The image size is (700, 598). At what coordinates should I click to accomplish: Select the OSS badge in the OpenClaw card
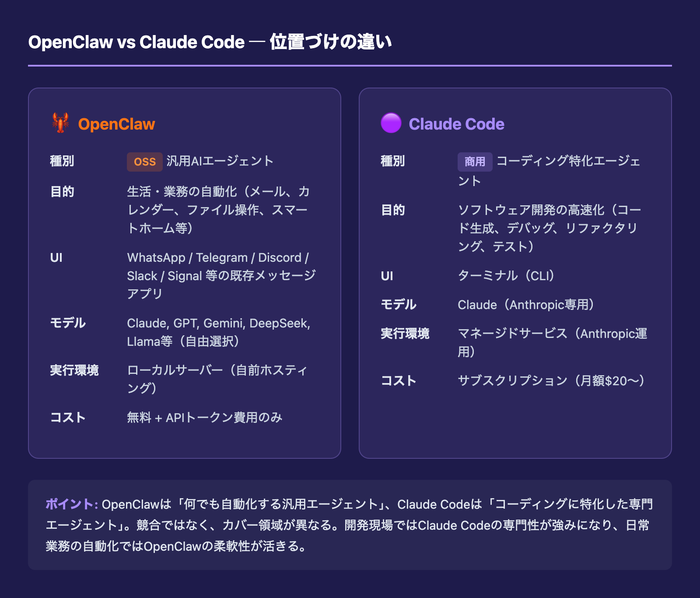click(144, 161)
